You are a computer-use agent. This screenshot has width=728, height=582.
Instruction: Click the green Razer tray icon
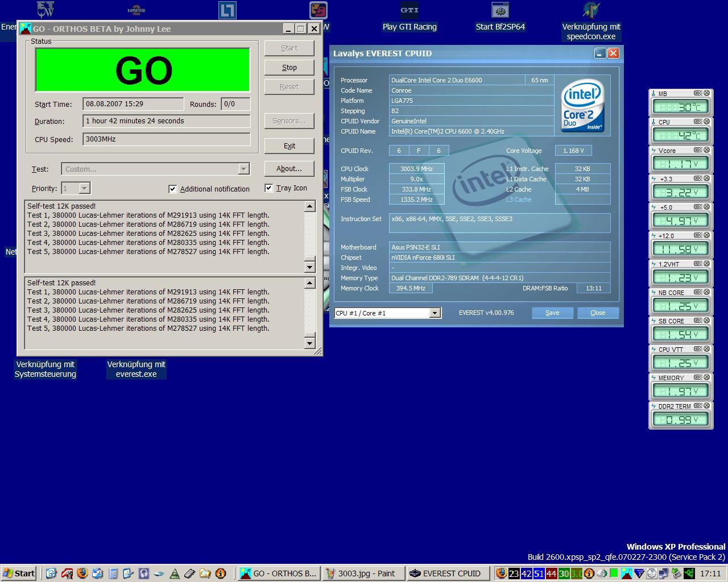coord(689,573)
